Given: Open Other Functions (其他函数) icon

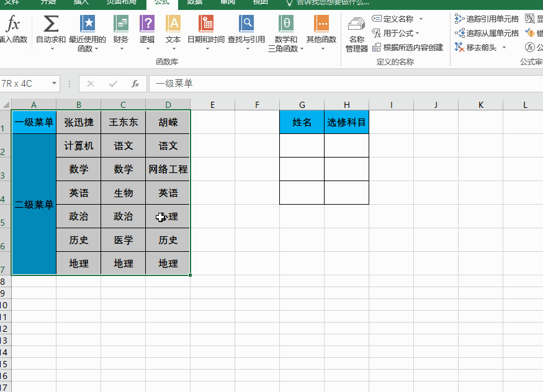Looking at the screenshot, I should pos(321,24).
